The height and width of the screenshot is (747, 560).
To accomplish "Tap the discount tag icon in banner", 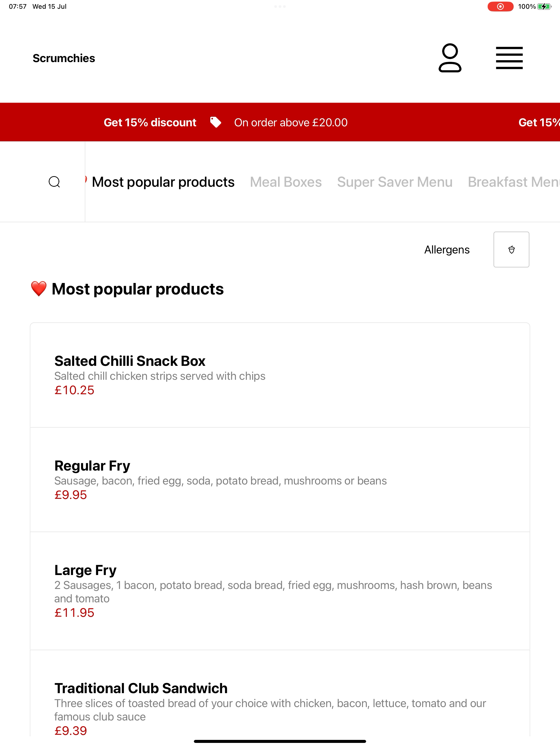I will [215, 122].
